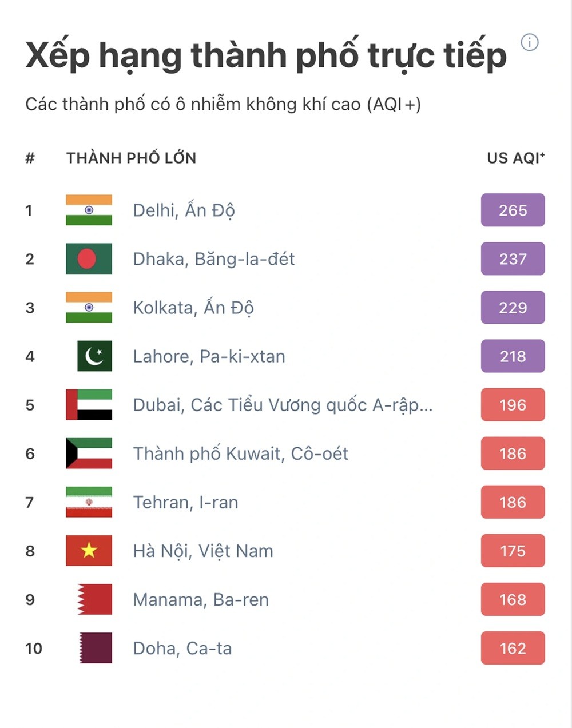The image size is (572, 728).
Task: Click the Iran flag next to Tehran
Action: [89, 502]
